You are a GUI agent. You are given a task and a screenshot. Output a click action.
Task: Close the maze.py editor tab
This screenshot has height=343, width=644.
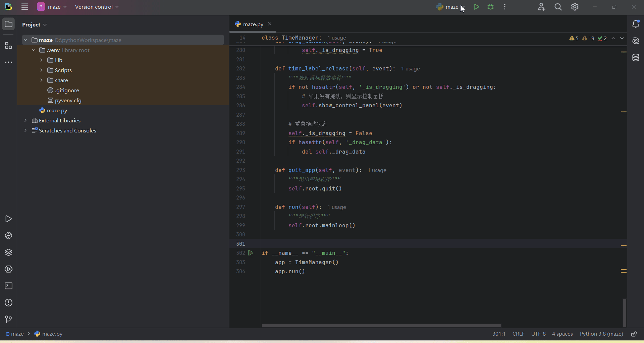[270, 24]
